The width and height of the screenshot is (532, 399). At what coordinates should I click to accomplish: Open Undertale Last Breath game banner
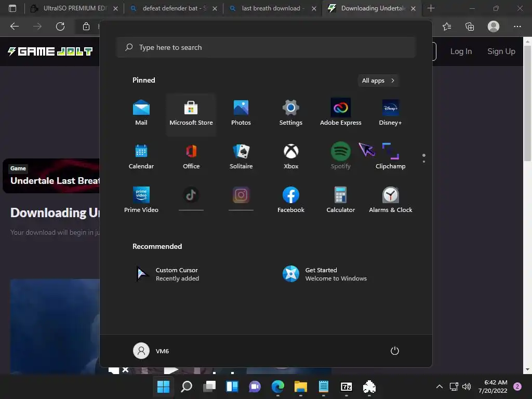tap(51, 176)
